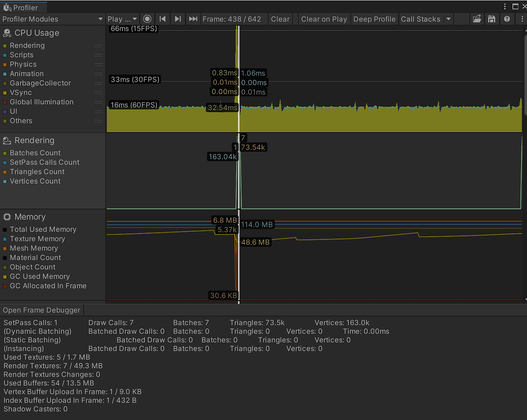Select the Profiler window tab
Image resolution: width=527 pixels, height=420 pixels.
(23, 7)
